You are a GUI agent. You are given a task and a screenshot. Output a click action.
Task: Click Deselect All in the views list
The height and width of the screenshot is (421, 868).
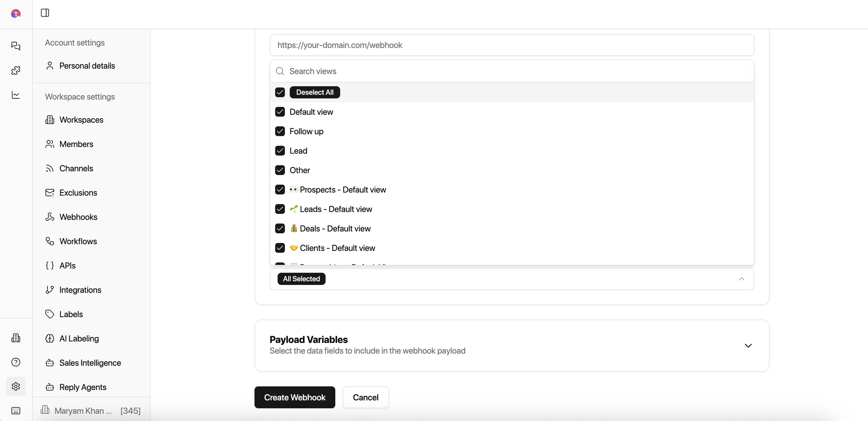tap(314, 92)
